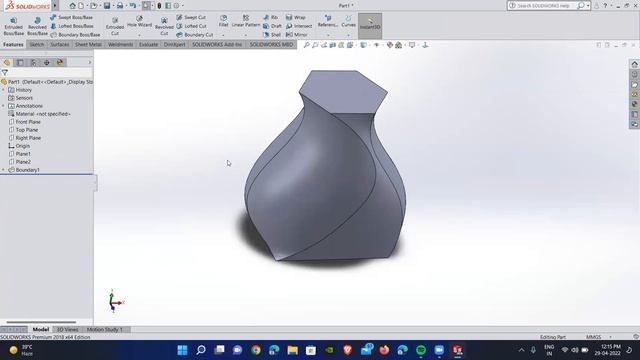Open the Motion Study 1 tab
This screenshot has width=640, height=360.
(104, 329)
